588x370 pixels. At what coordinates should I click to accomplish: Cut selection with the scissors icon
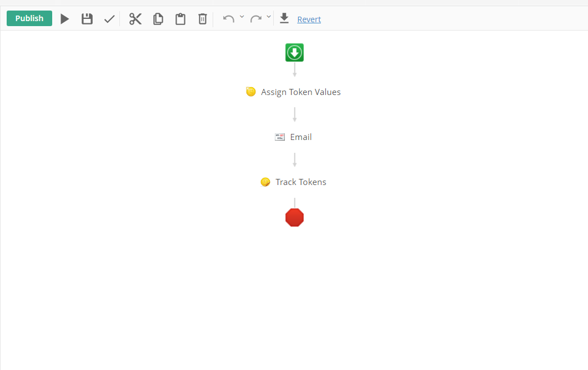135,19
